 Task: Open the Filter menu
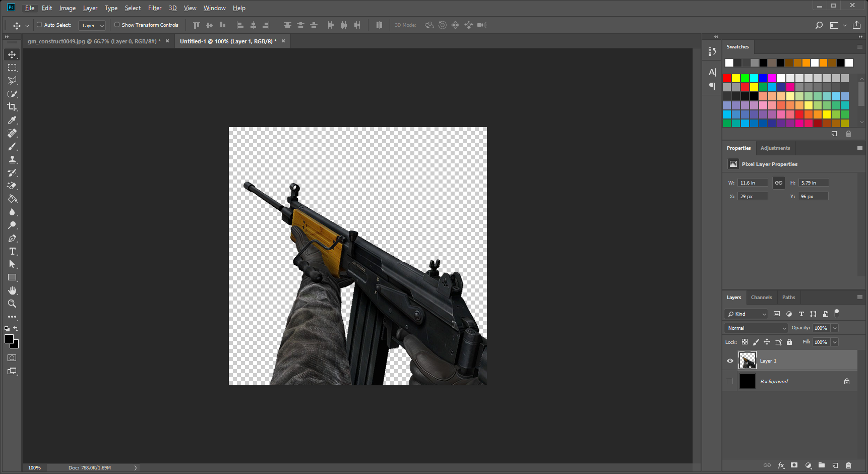pyautogui.click(x=155, y=8)
